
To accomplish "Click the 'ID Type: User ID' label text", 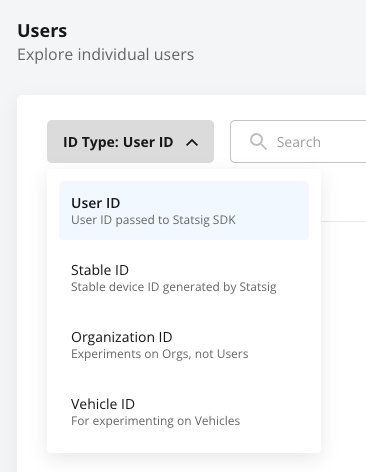I will (x=118, y=142).
